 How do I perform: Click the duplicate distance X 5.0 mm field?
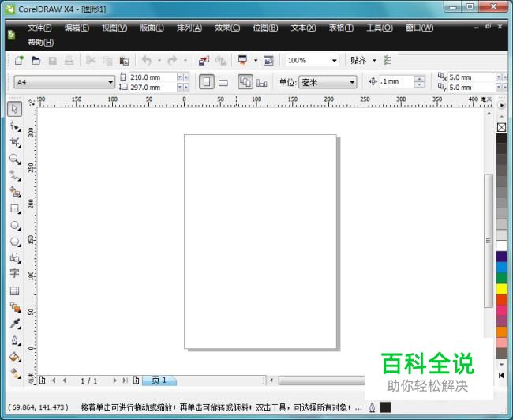click(x=472, y=77)
